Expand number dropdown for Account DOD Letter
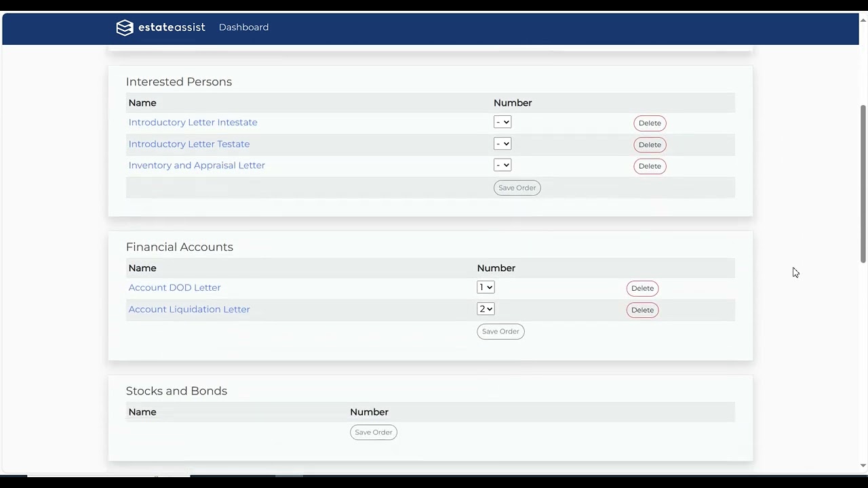Image resolution: width=868 pixels, height=488 pixels. [486, 287]
